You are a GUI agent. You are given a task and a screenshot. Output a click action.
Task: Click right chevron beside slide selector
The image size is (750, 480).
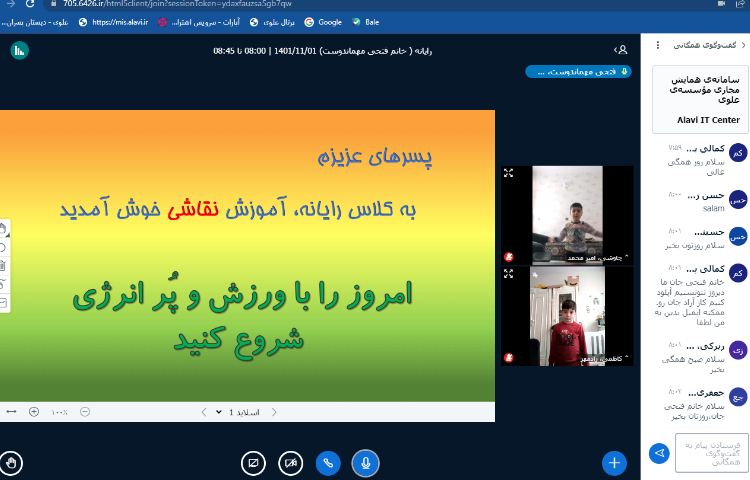[274, 412]
